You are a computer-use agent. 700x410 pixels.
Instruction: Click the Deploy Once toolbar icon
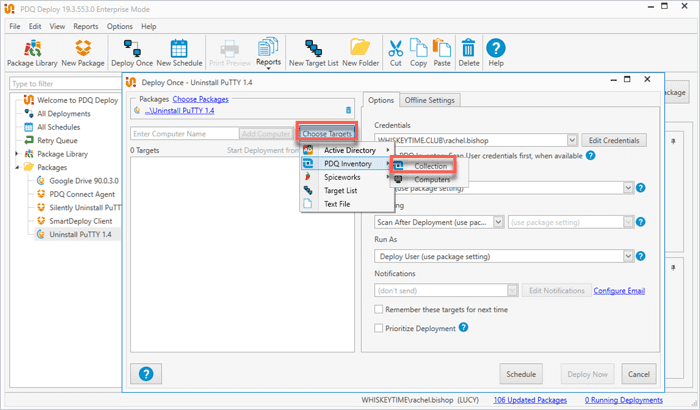132,53
